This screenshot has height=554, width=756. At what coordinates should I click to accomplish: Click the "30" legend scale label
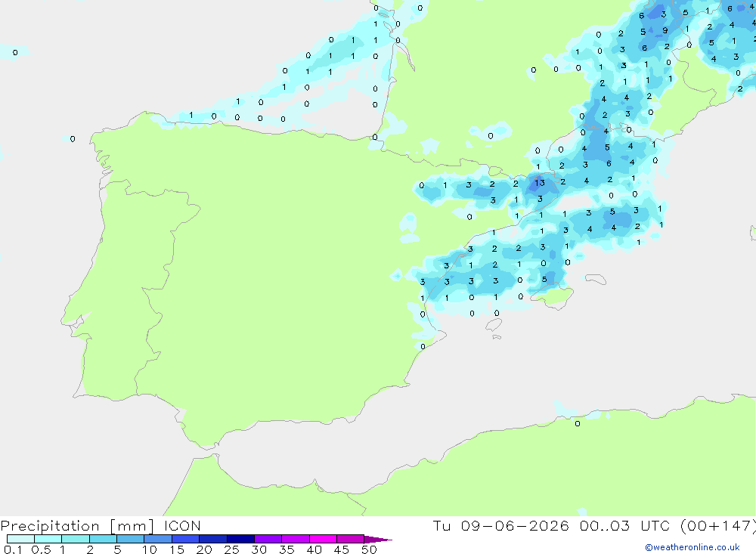pos(259,549)
